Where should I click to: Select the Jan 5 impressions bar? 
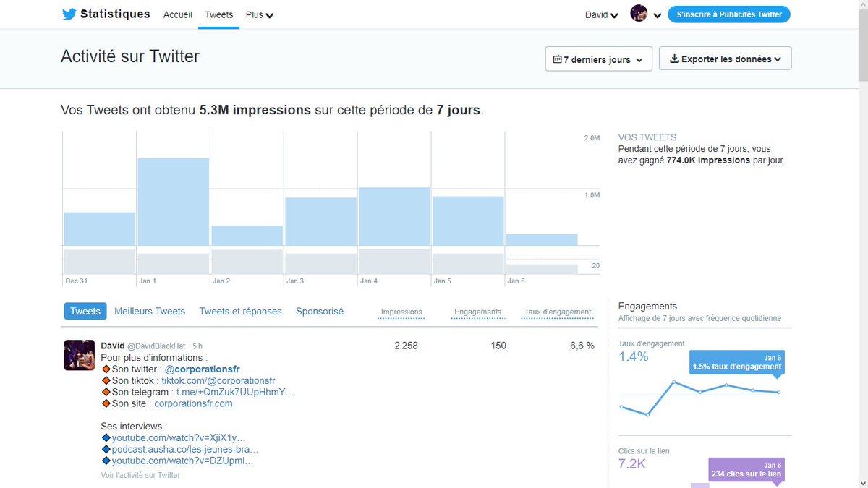pos(468,221)
